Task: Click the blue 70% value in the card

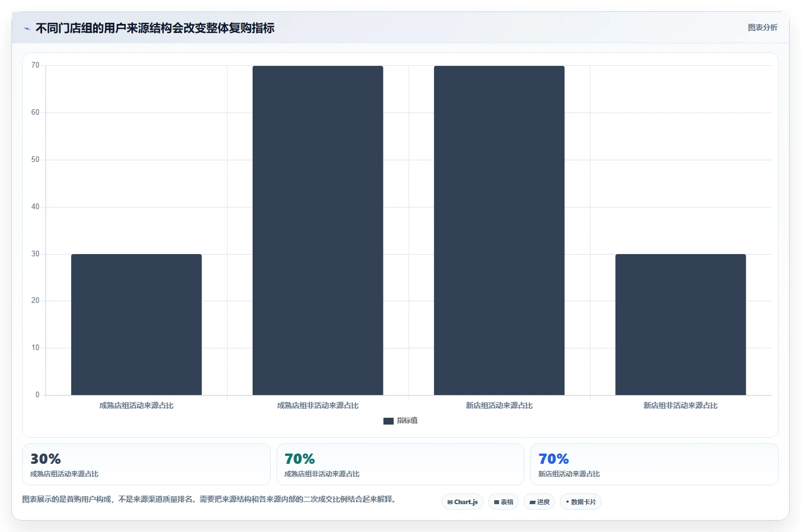Action: pyautogui.click(x=554, y=459)
